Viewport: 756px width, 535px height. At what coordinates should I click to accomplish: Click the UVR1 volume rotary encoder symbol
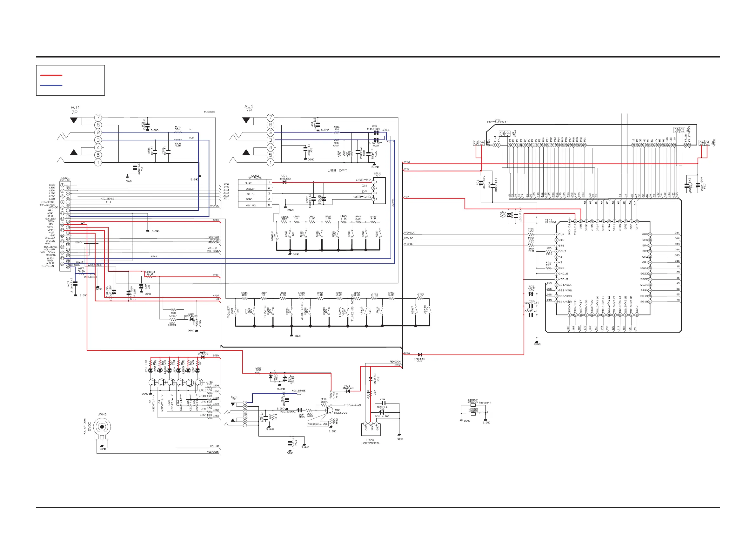102,427
